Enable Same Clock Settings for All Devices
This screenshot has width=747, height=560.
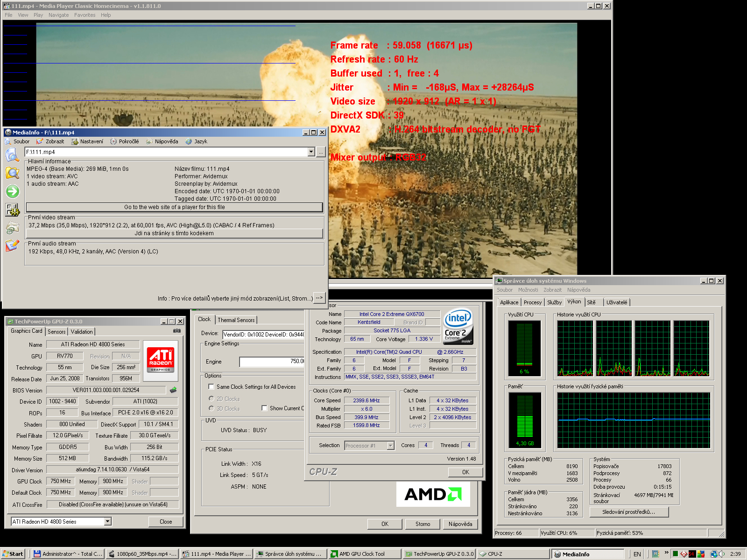(211, 386)
